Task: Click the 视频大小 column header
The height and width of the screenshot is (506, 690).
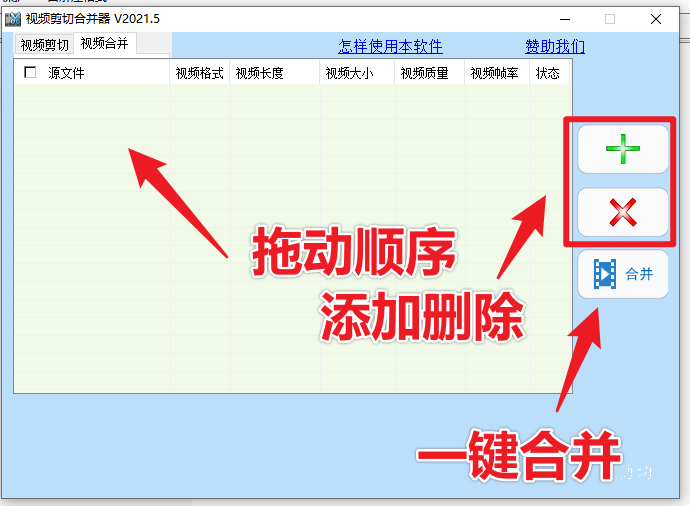Action: (357, 73)
